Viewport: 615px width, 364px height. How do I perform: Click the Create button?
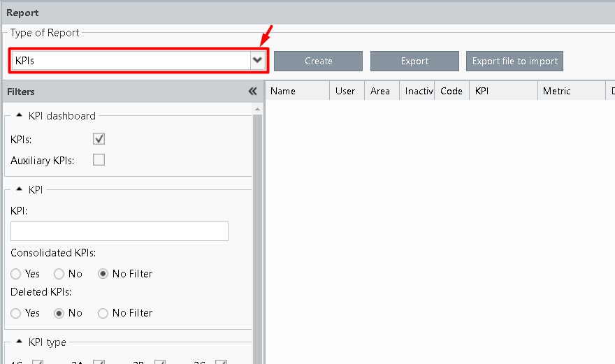(318, 61)
